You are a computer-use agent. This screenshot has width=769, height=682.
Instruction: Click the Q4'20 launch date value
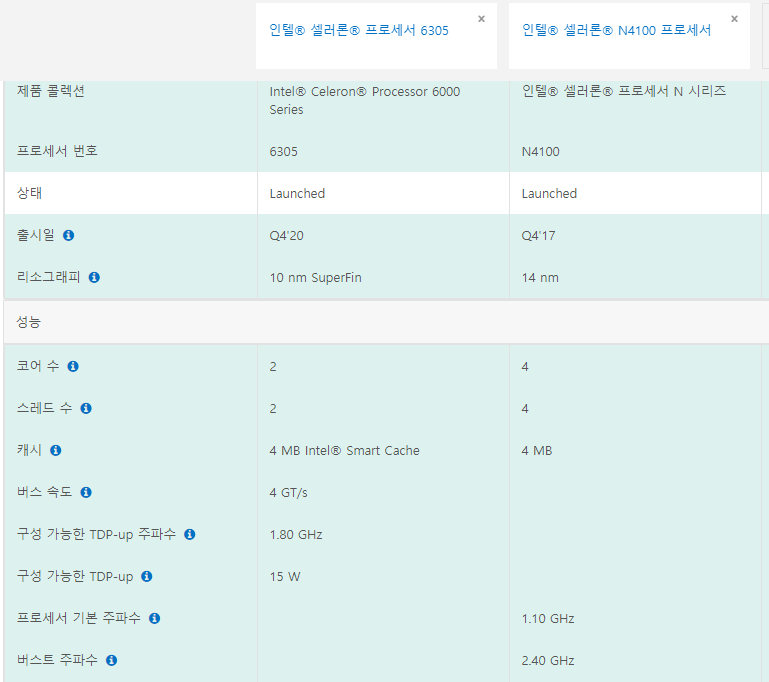pos(286,236)
